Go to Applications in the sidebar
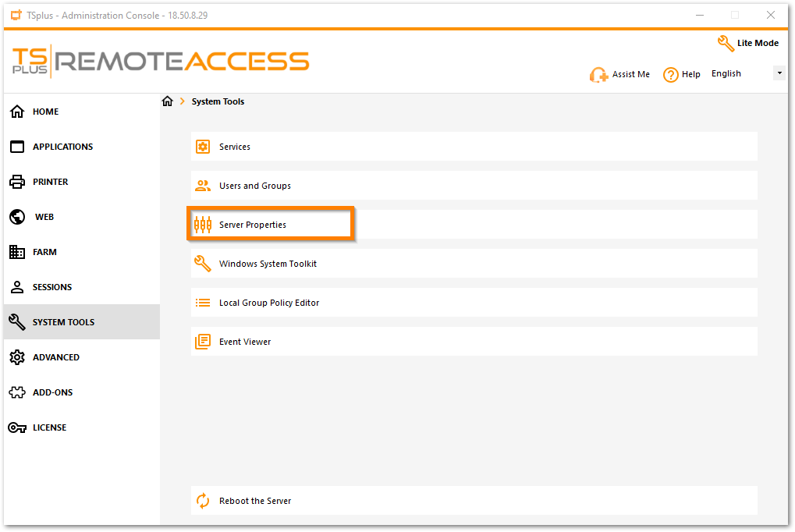Viewport: 795px width, 532px height. (62, 147)
